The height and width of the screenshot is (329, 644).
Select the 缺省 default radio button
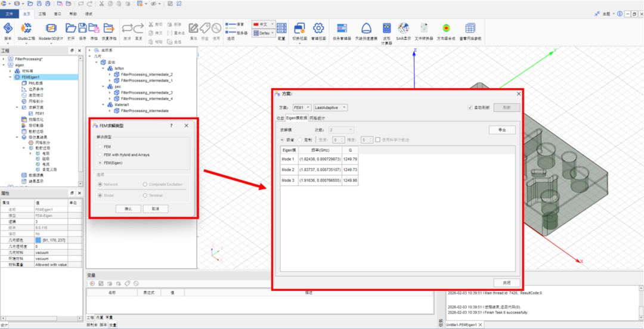[281, 139]
